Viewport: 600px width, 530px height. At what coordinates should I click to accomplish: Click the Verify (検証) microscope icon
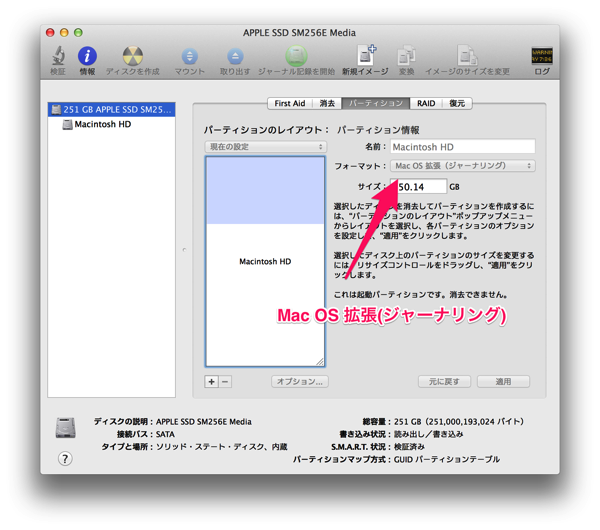[58, 56]
